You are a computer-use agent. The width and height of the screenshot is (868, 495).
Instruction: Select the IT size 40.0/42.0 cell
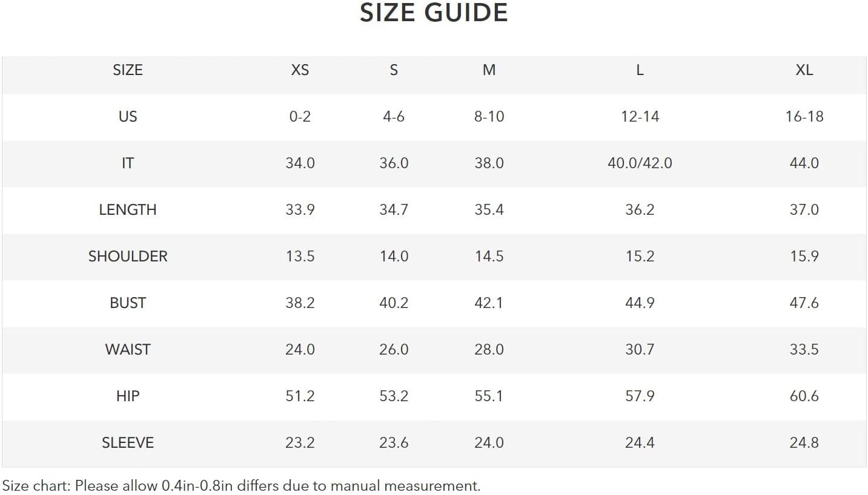(x=640, y=163)
